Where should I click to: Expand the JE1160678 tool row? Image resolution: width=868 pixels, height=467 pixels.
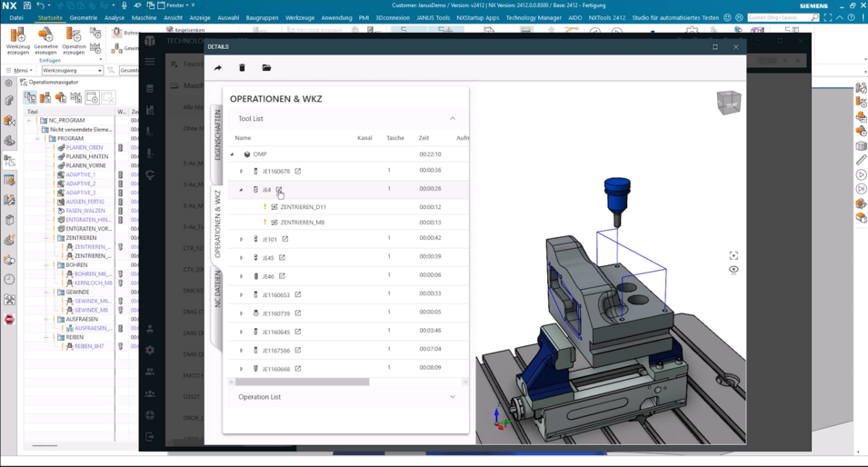tap(242, 171)
